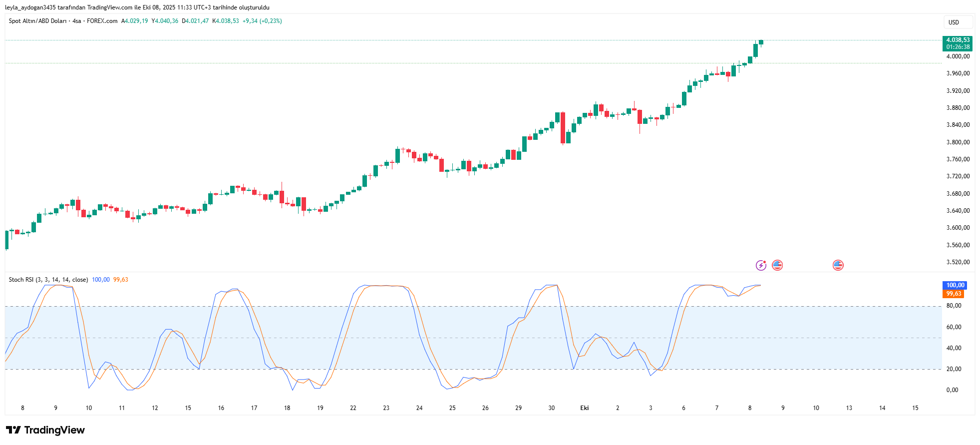Screen dimensions: 980x445
Task: Click the TradingView logo at the bottom left
Action: click(45, 430)
